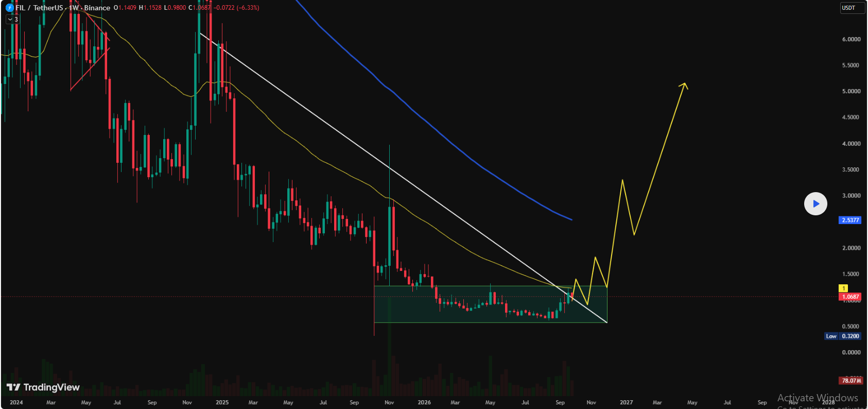This screenshot has height=409, width=868.
Task: Click the open value O1.1409
Action: (x=125, y=8)
